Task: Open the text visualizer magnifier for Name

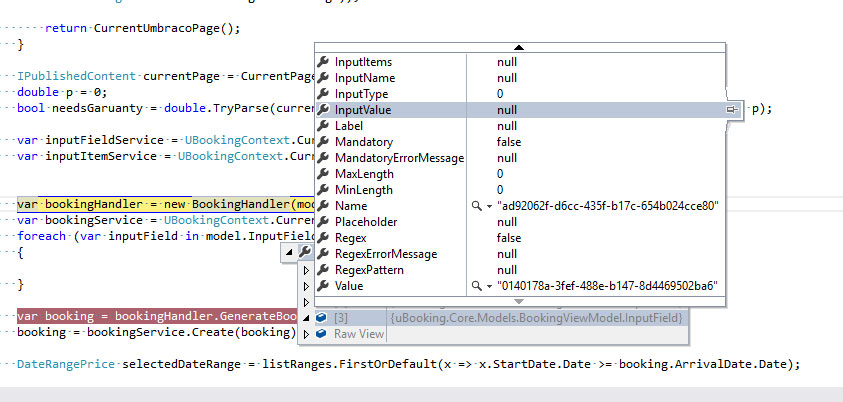Action: (x=476, y=206)
